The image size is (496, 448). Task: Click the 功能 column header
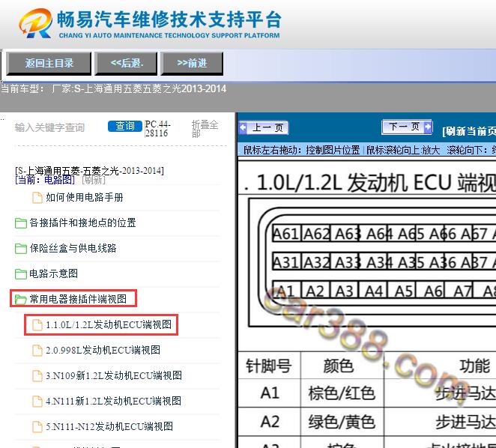pyautogui.click(x=474, y=366)
